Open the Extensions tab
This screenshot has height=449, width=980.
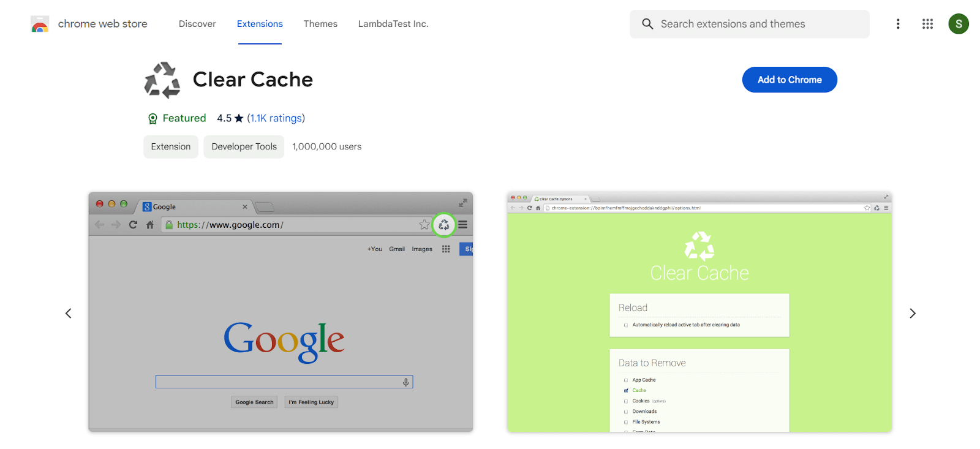tap(260, 24)
